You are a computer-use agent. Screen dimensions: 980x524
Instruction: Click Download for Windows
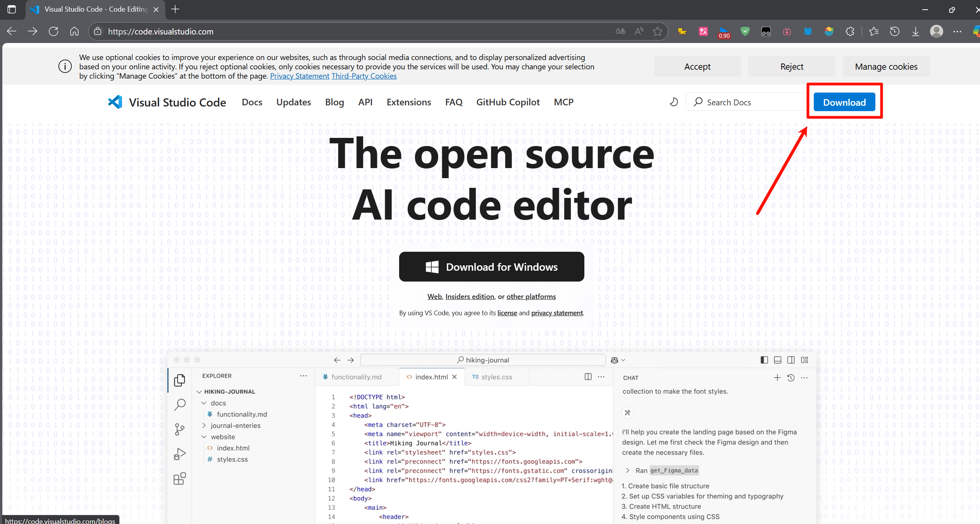click(x=492, y=267)
